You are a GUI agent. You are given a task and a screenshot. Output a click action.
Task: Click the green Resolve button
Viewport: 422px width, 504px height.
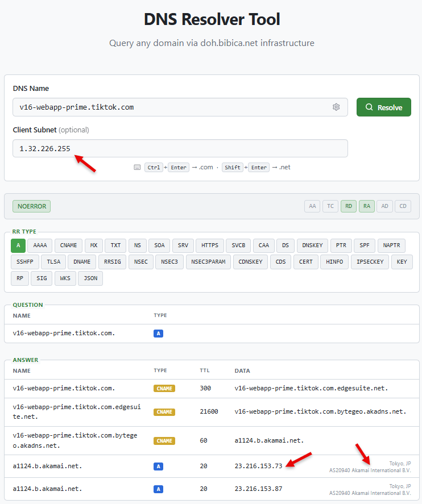(x=384, y=107)
